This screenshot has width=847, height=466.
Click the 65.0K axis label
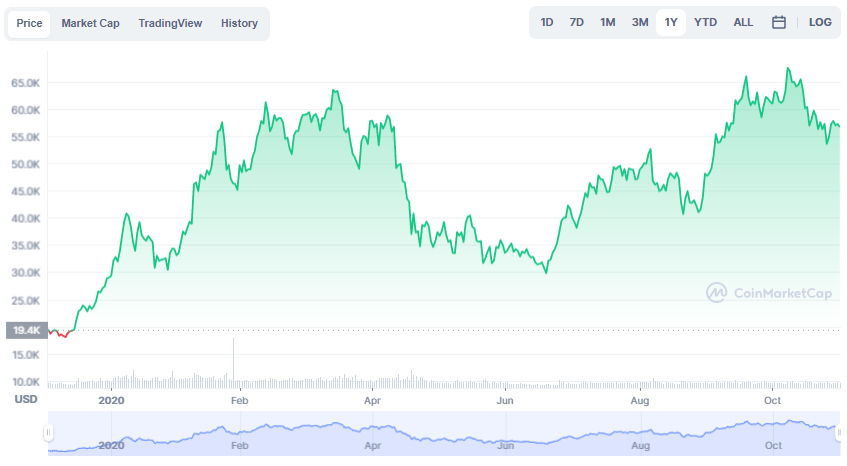[25, 83]
